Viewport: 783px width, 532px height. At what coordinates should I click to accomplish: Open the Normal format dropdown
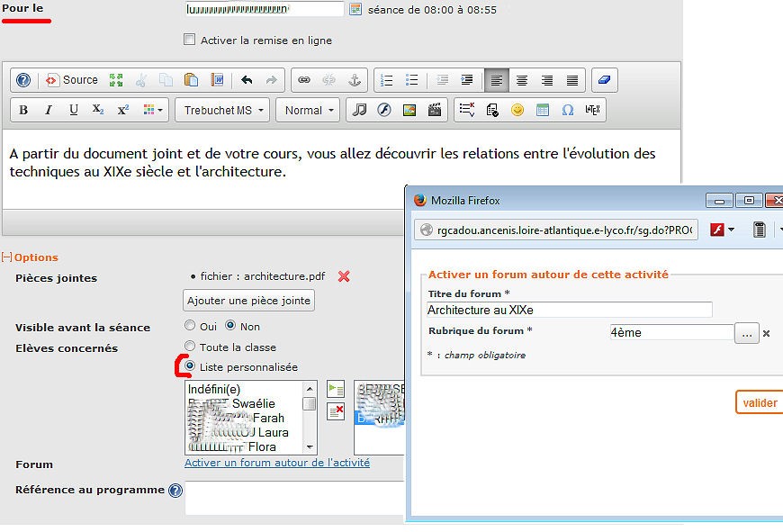click(x=307, y=111)
